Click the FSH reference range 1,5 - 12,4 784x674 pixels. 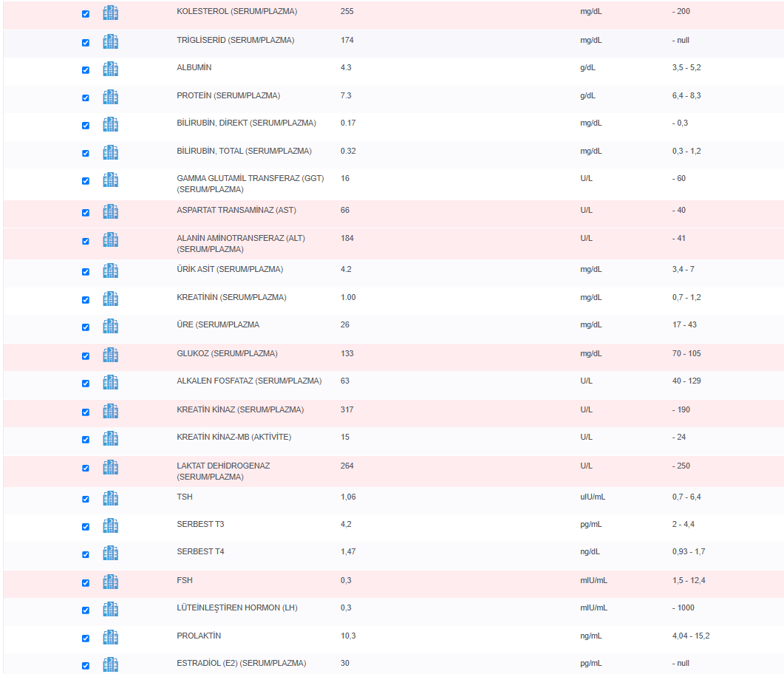(689, 580)
